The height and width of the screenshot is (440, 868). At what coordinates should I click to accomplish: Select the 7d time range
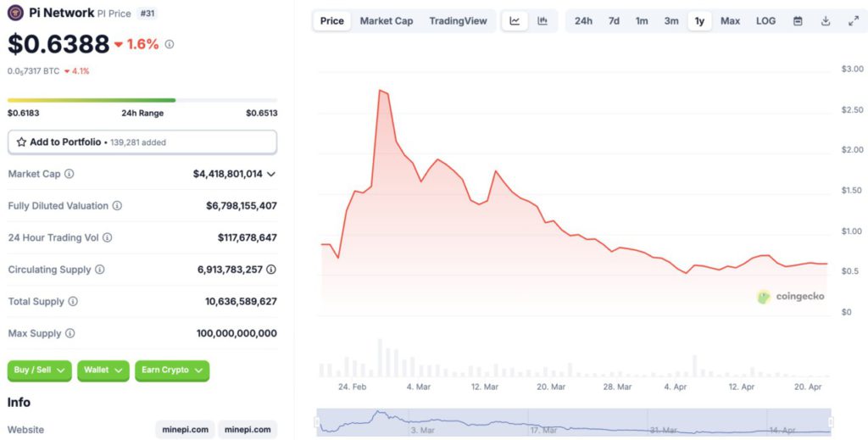[614, 21]
